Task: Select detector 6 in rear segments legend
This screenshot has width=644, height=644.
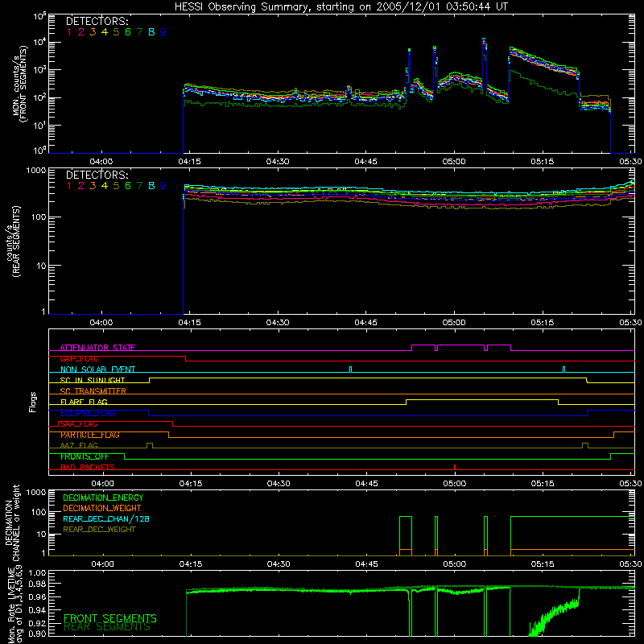Action: (128, 186)
